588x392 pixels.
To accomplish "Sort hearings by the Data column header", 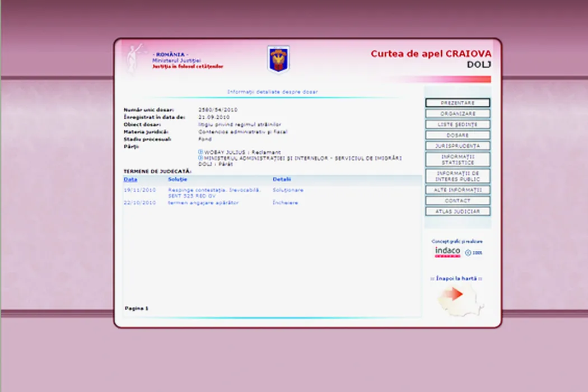I will (x=130, y=180).
